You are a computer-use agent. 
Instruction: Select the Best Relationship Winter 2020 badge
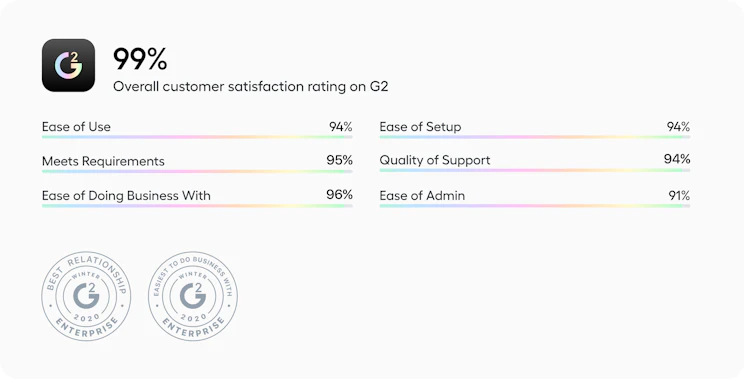click(x=86, y=296)
